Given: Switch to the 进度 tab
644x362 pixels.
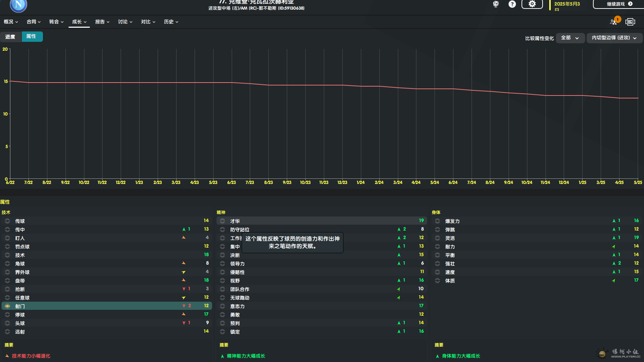Looking at the screenshot, I should (10, 37).
